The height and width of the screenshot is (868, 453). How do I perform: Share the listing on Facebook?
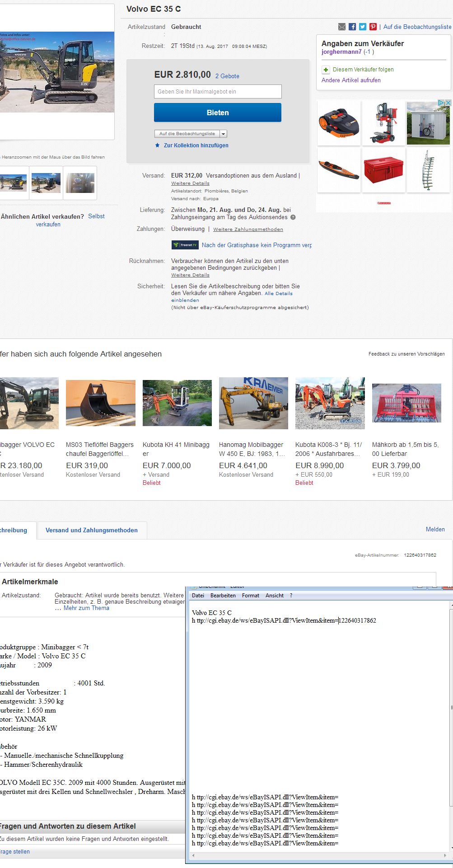(x=352, y=27)
